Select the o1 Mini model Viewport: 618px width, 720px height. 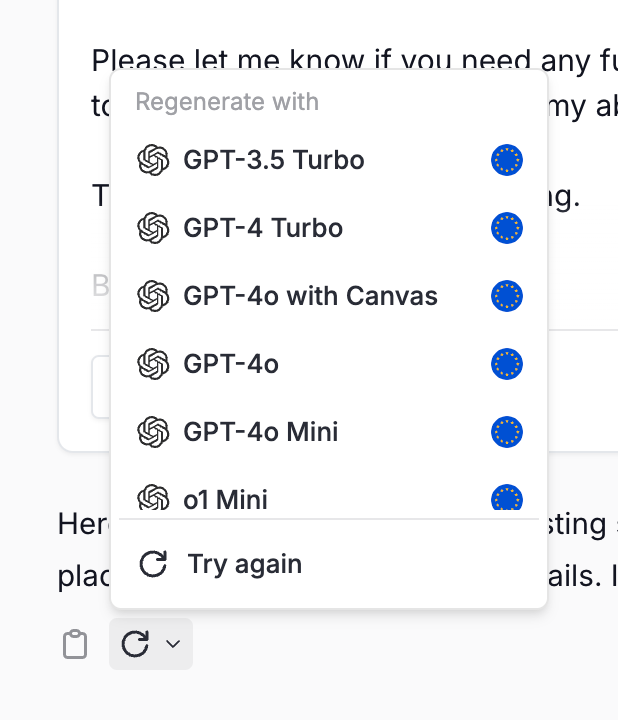coord(226,499)
